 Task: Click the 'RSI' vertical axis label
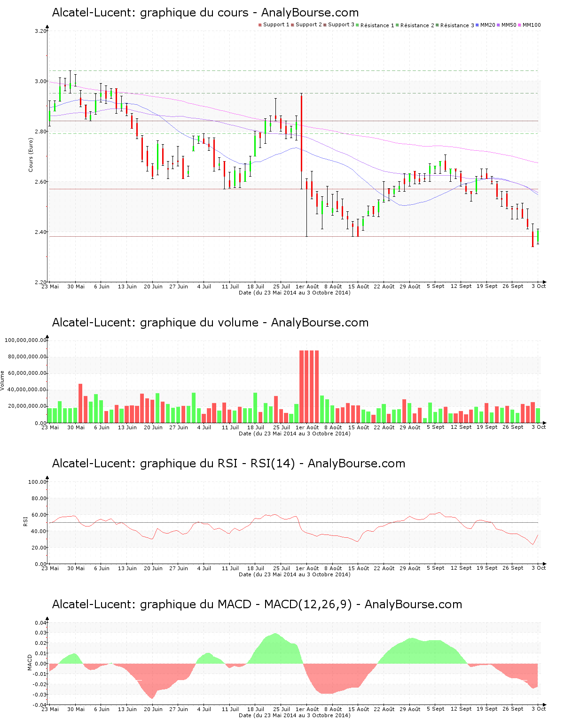click(x=26, y=521)
